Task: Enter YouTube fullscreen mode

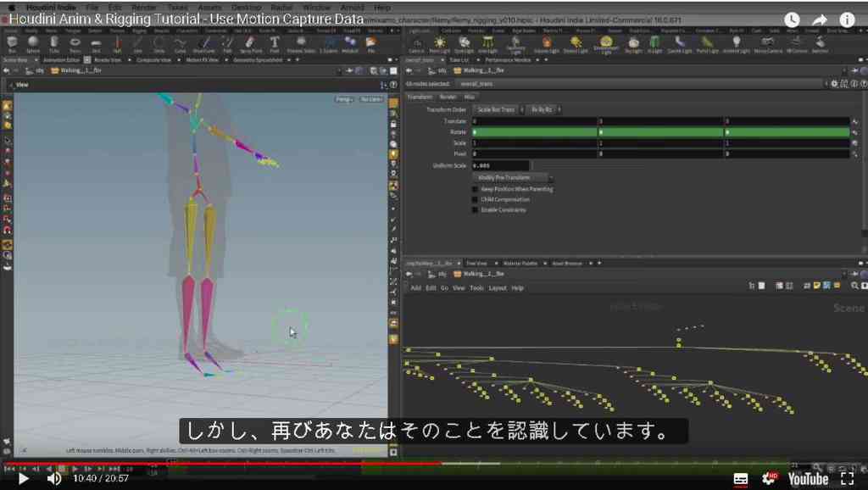Action: (x=847, y=478)
